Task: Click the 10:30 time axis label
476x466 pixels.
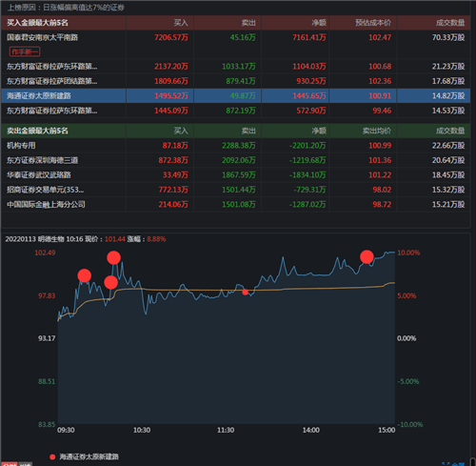Action: coord(142,430)
